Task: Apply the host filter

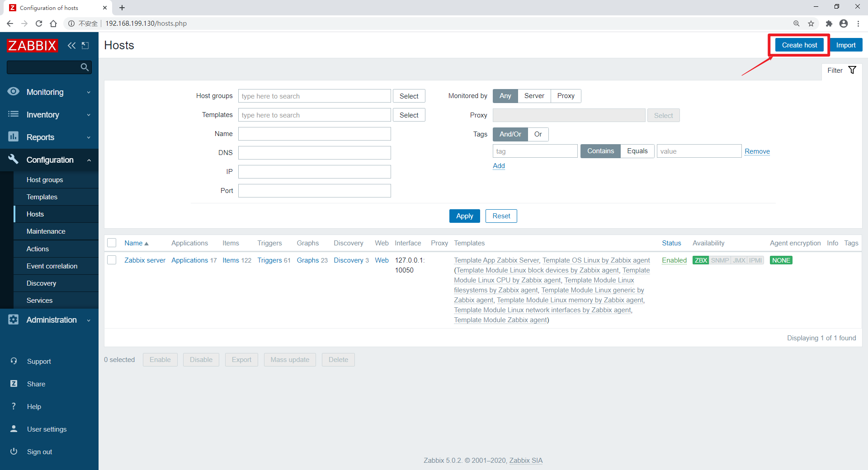Action: click(x=464, y=216)
